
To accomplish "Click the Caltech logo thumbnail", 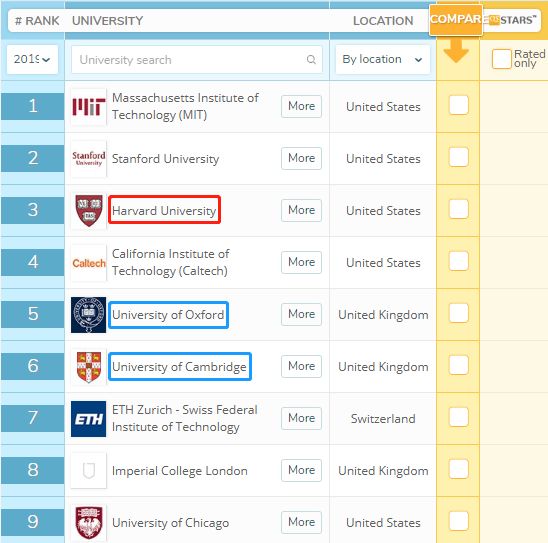I will point(88,262).
